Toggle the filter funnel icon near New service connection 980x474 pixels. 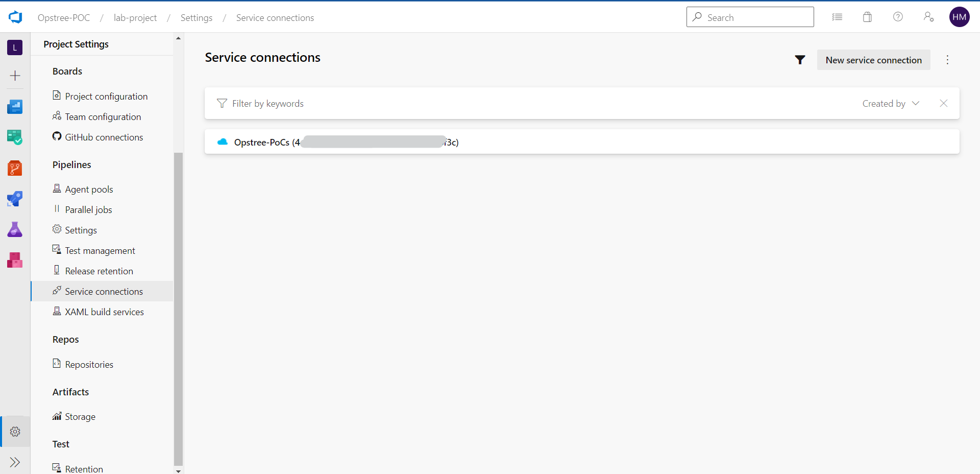(800, 60)
